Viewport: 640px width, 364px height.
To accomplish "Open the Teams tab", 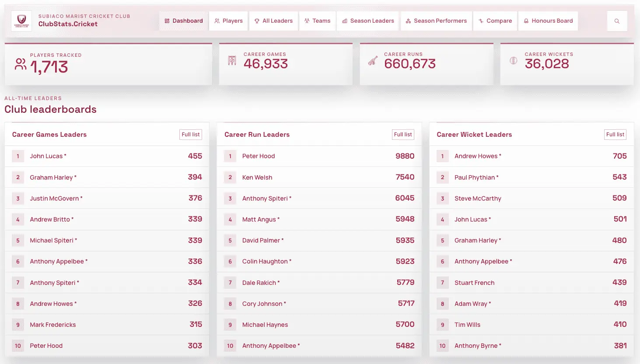I will click(317, 21).
